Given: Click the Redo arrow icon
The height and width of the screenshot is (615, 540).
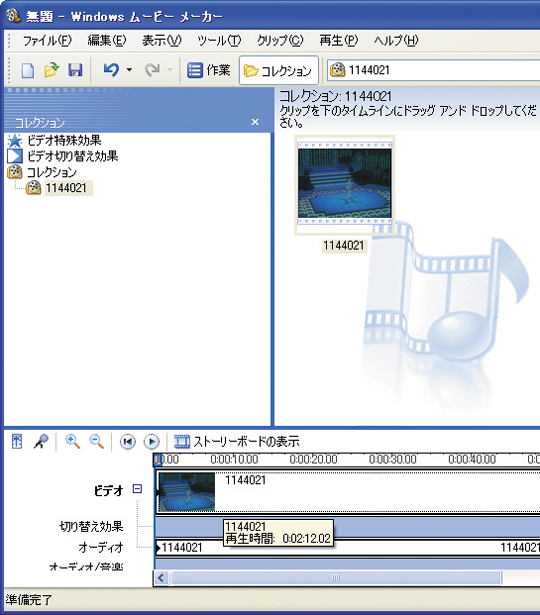Looking at the screenshot, I should point(153,70).
